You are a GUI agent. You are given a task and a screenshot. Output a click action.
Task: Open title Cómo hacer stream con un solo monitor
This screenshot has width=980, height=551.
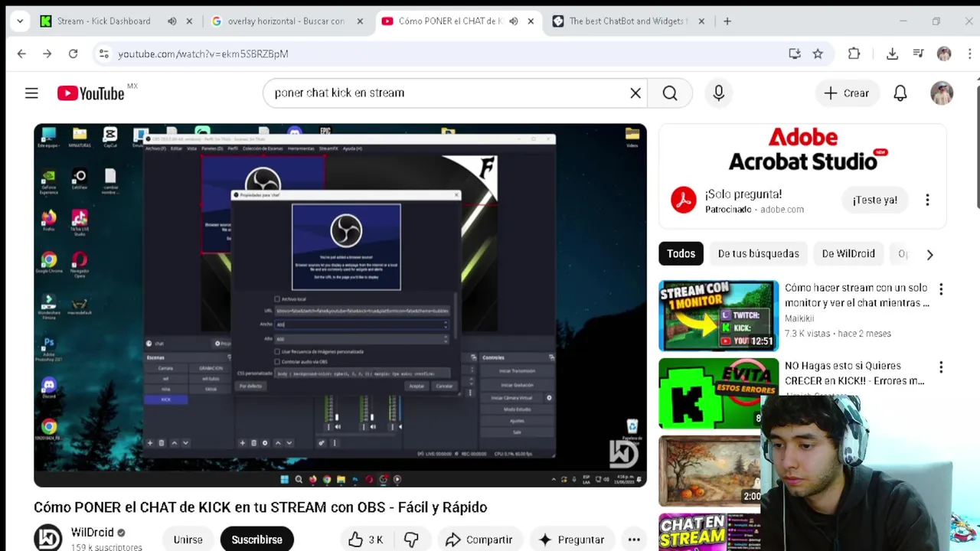(x=857, y=295)
